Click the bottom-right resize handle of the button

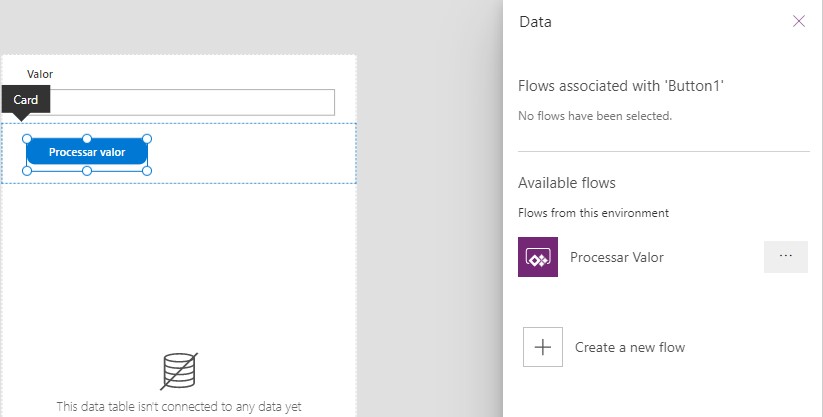pos(147,171)
